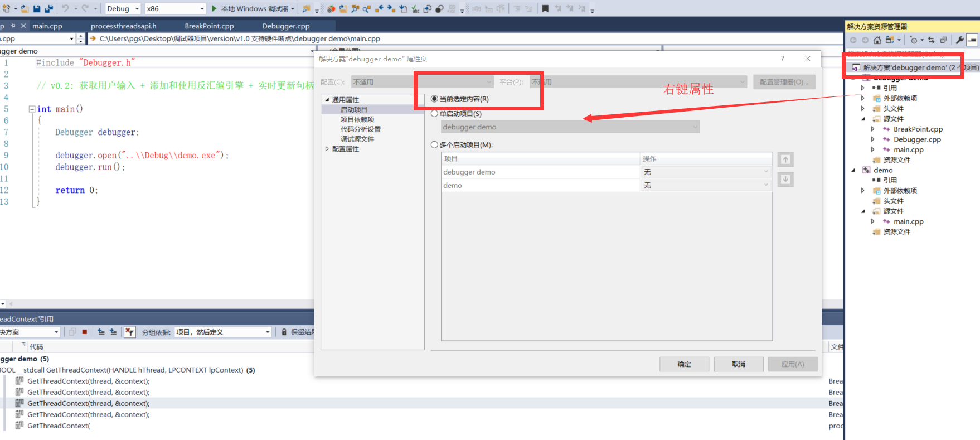The height and width of the screenshot is (440, 980).
Task: Click the 取消 button
Action: [739, 364]
